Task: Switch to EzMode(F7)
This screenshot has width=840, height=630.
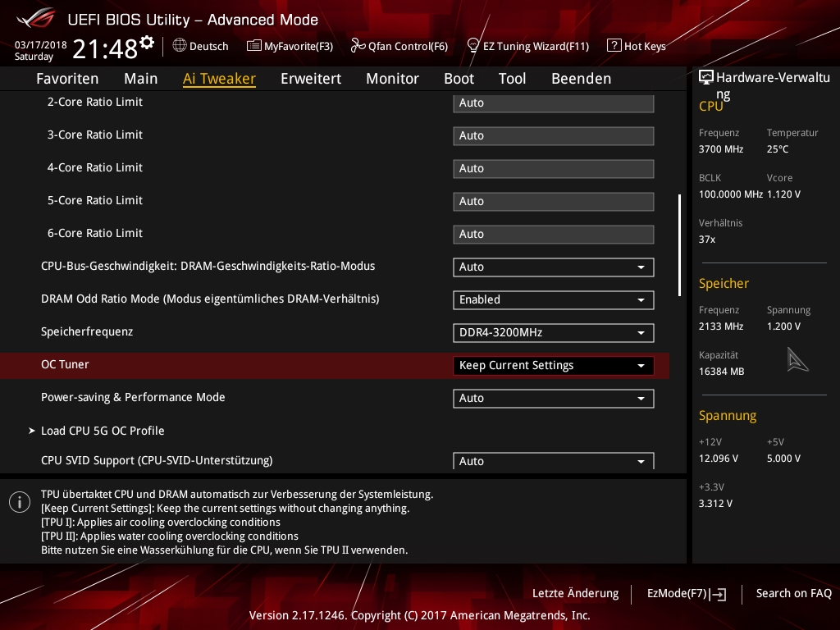Action: tap(686, 594)
